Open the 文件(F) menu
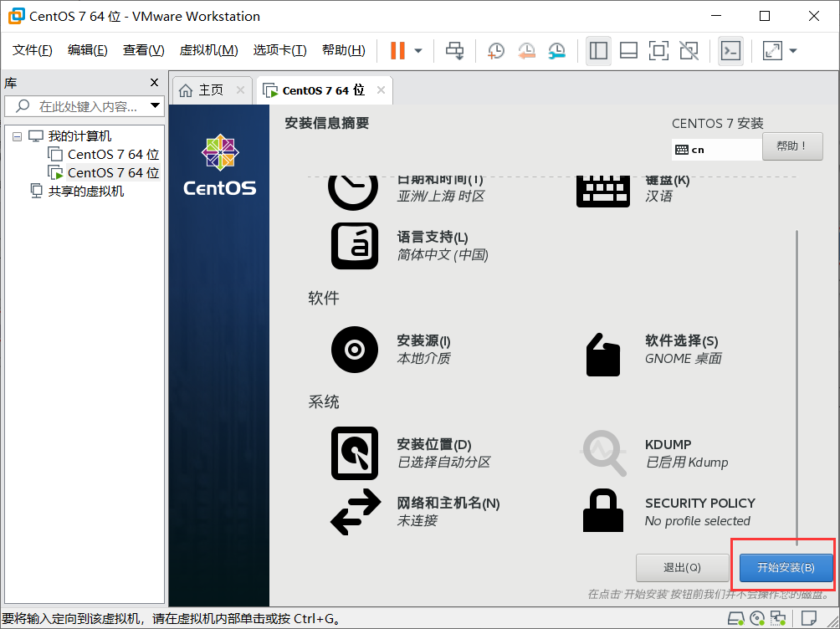The width and height of the screenshot is (840, 629). [x=32, y=50]
